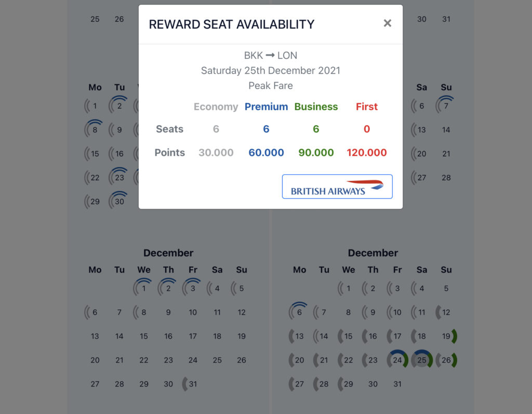Pick December 26 in right calendar
This screenshot has height=414, width=532.
(446, 360)
